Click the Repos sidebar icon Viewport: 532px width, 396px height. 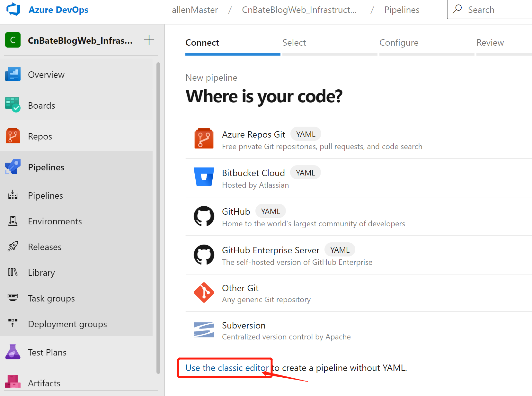pyautogui.click(x=13, y=136)
